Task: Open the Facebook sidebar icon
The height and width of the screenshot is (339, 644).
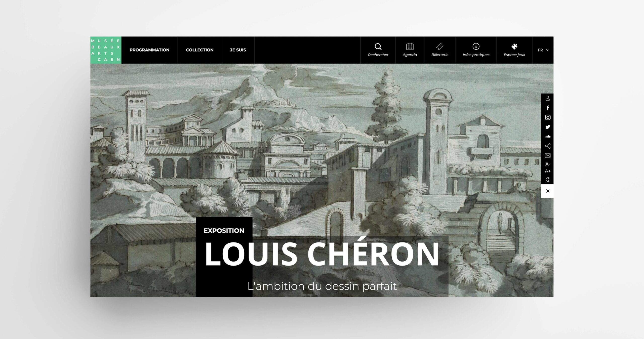Action: (548, 108)
